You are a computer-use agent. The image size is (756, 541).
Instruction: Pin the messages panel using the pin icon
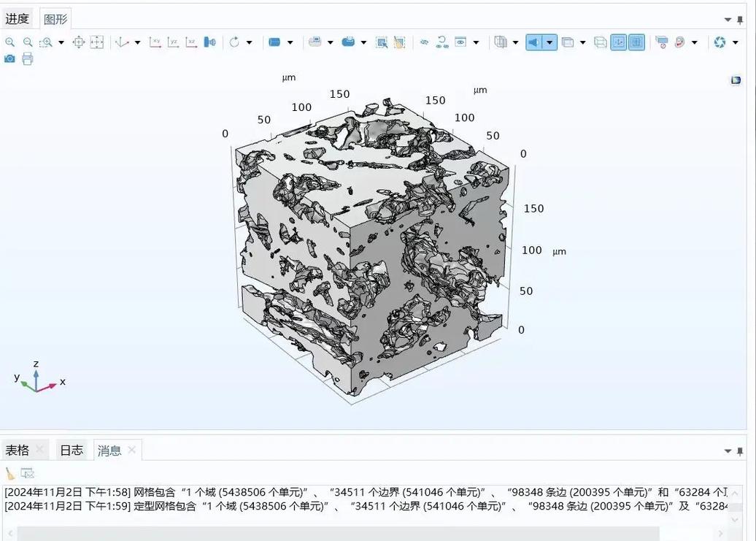(740, 451)
